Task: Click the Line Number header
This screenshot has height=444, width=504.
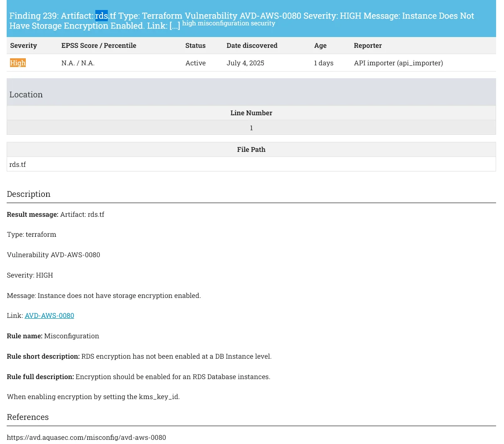Action: (x=251, y=113)
